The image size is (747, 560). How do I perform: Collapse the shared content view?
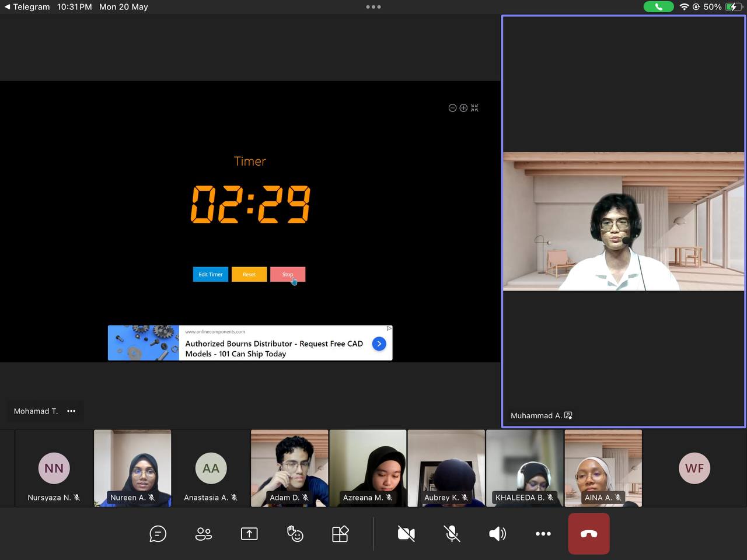point(474,108)
